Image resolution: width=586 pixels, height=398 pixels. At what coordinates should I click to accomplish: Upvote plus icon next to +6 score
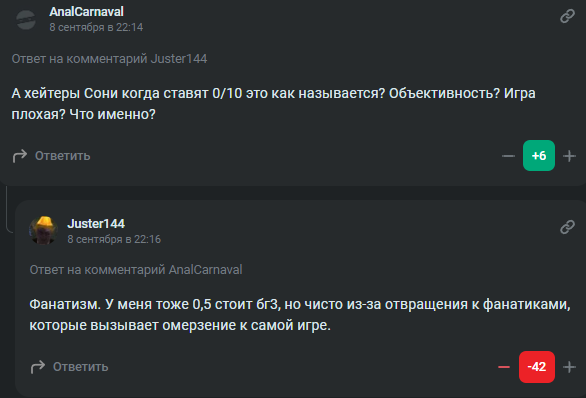tap(569, 156)
